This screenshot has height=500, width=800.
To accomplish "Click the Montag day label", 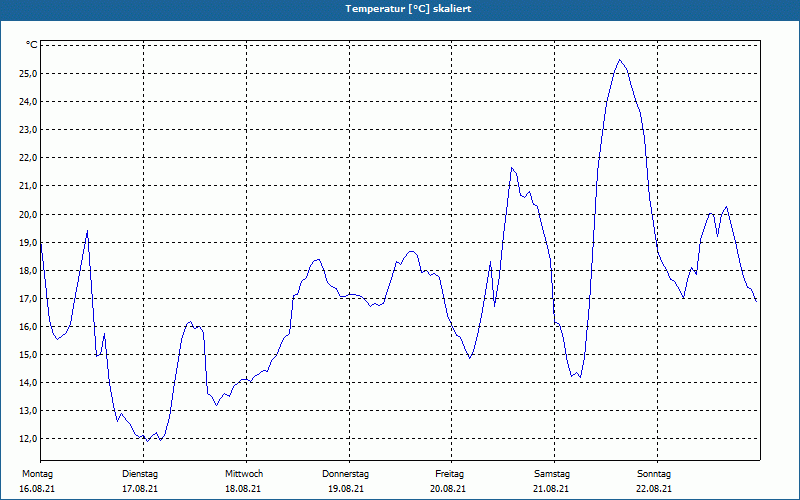I will tap(37, 474).
